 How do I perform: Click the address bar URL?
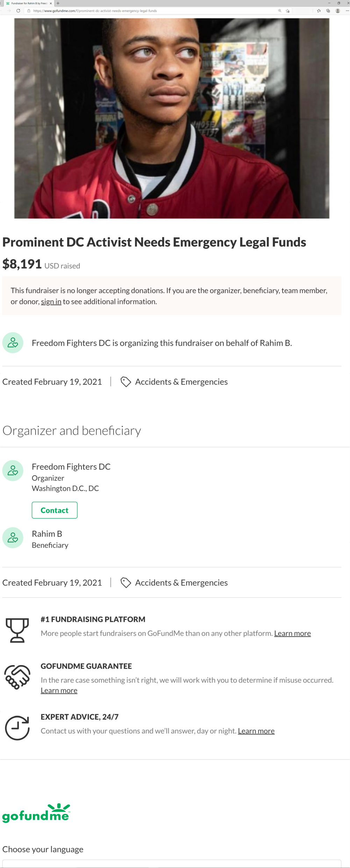point(95,11)
